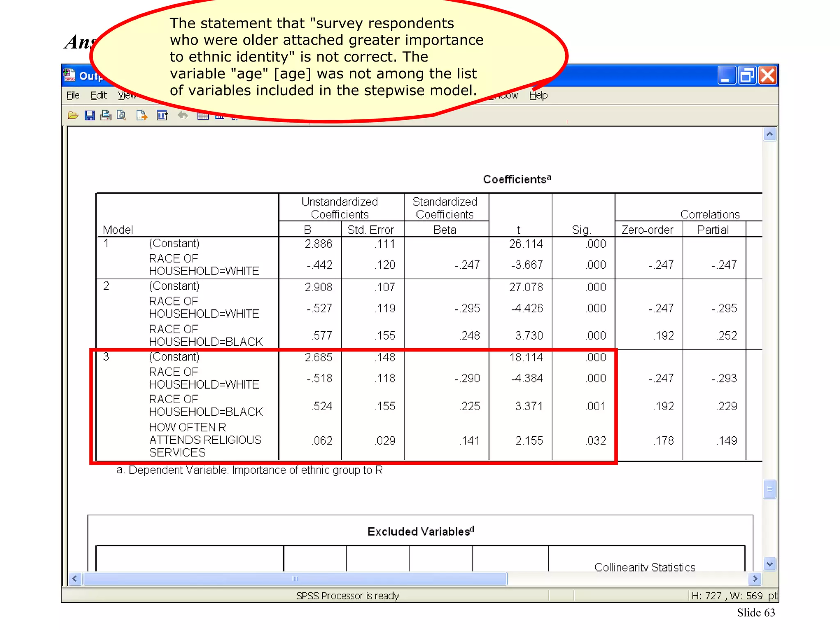
Task: Select the 18.114 t value cell
Action: pos(526,357)
